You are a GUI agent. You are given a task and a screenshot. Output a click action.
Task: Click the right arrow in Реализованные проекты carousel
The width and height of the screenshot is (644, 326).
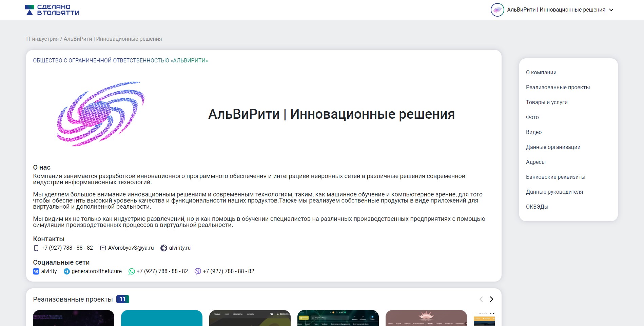coord(491,300)
